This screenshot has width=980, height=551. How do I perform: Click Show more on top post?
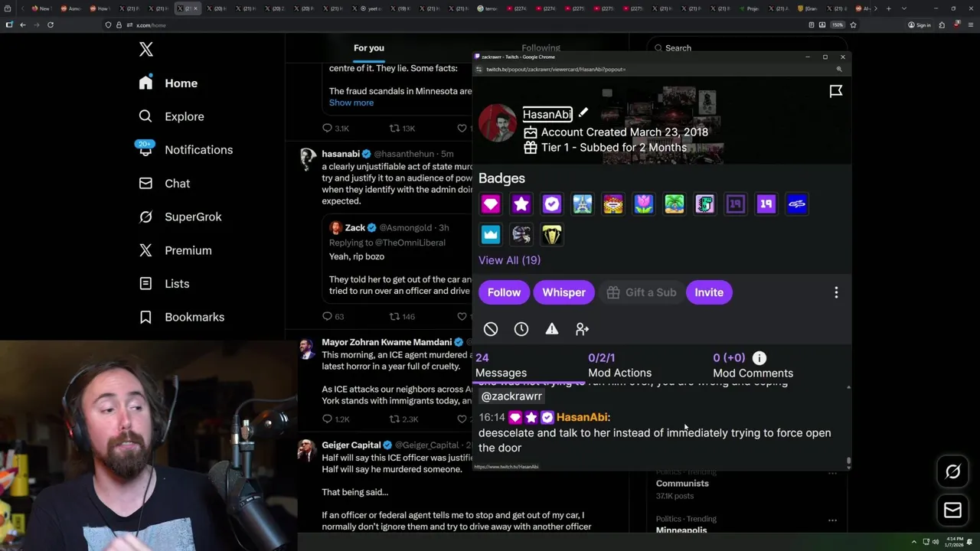(x=351, y=103)
